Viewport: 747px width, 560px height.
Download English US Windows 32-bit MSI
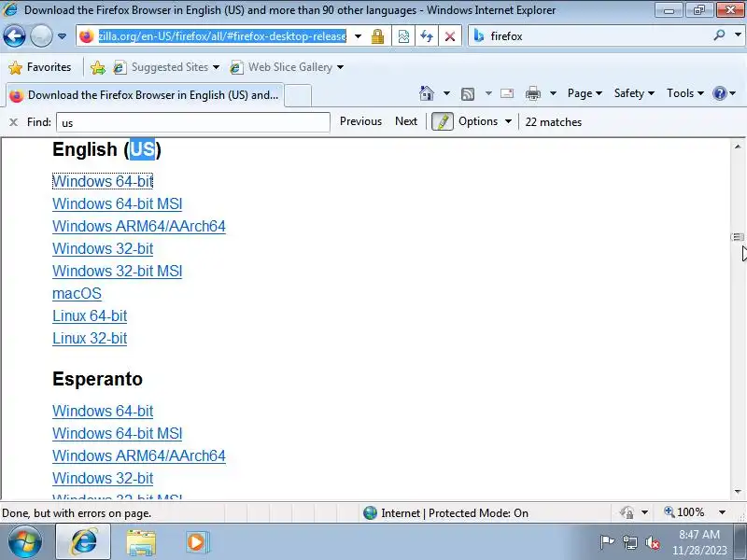tap(118, 271)
